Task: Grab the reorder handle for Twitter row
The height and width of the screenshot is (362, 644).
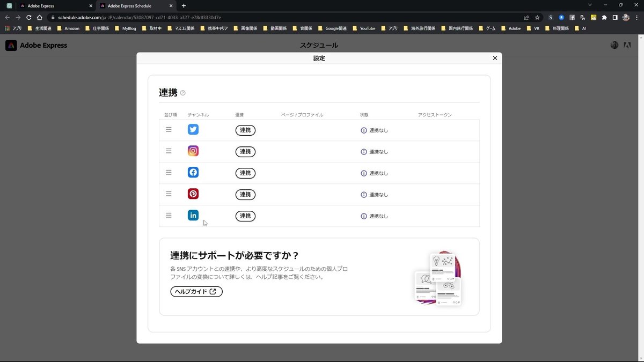Action: [169, 129]
